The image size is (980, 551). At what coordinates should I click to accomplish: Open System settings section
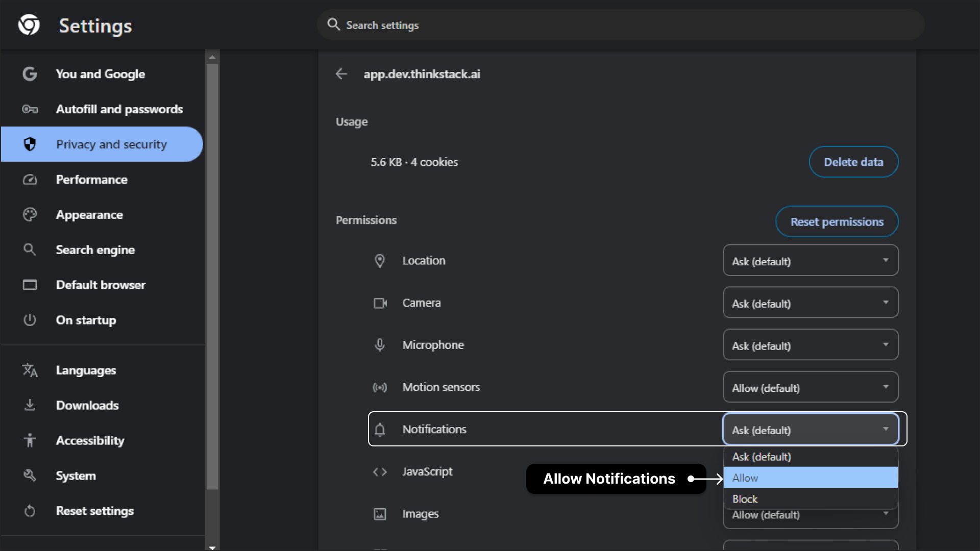coord(102,475)
